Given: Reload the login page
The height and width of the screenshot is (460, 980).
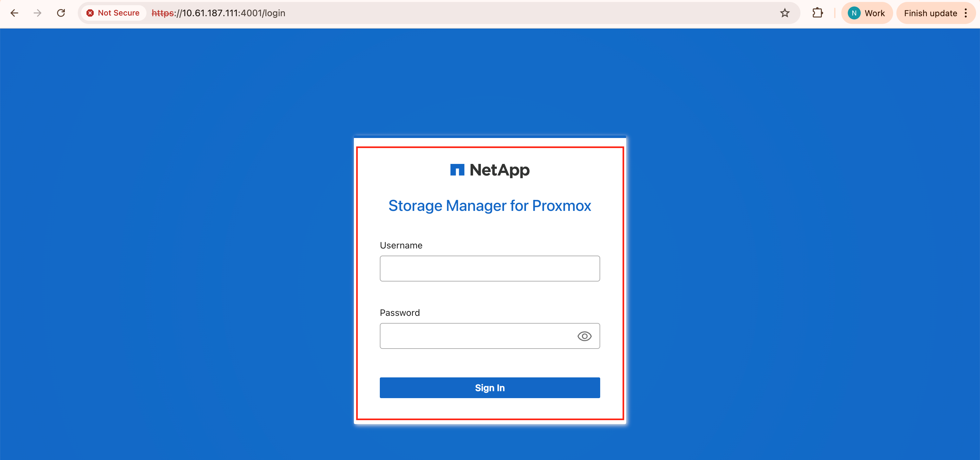Looking at the screenshot, I should pos(61,13).
